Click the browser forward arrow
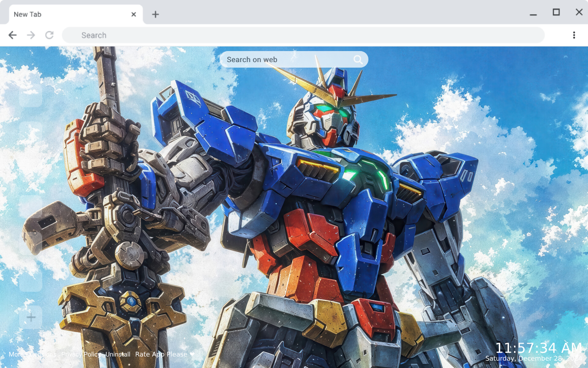 pyautogui.click(x=31, y=35)
